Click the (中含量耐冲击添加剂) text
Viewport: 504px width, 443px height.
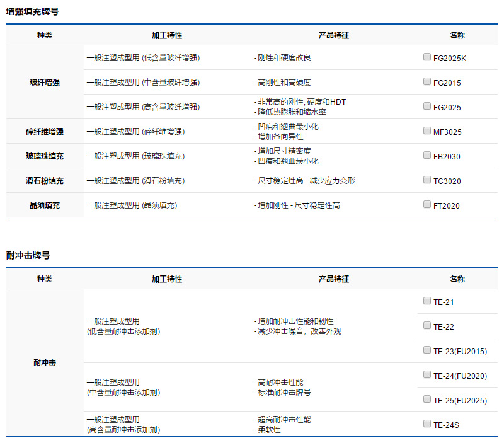[x=123, y=392]
